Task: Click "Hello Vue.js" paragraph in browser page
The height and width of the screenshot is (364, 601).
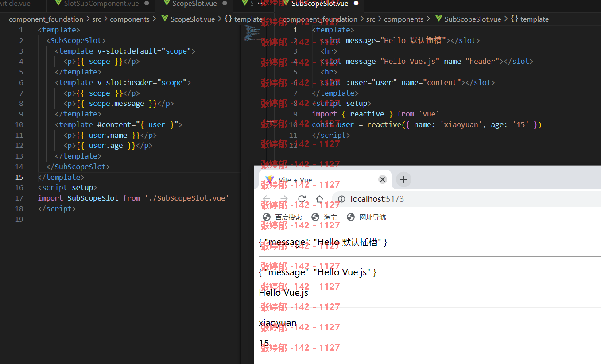Action: click(x=283, y=292)
